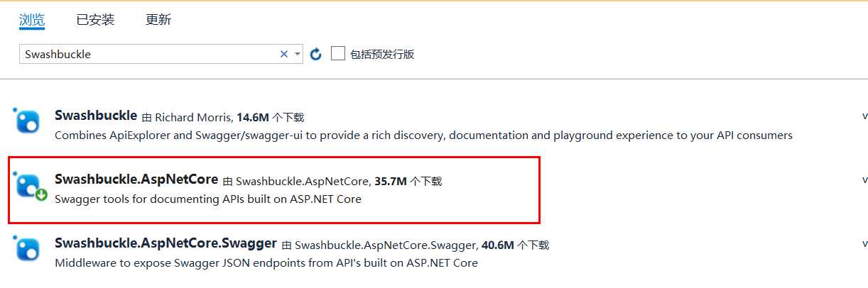
Task: Switch to the 已安装 tab
Action: pyautogui.click(x=95, y=20)
